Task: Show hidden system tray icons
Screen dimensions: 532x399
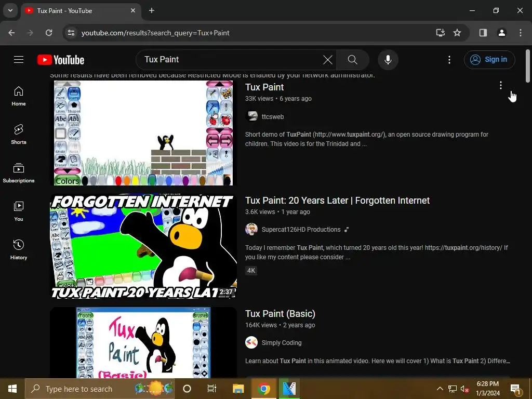Action: click(440, 389)
